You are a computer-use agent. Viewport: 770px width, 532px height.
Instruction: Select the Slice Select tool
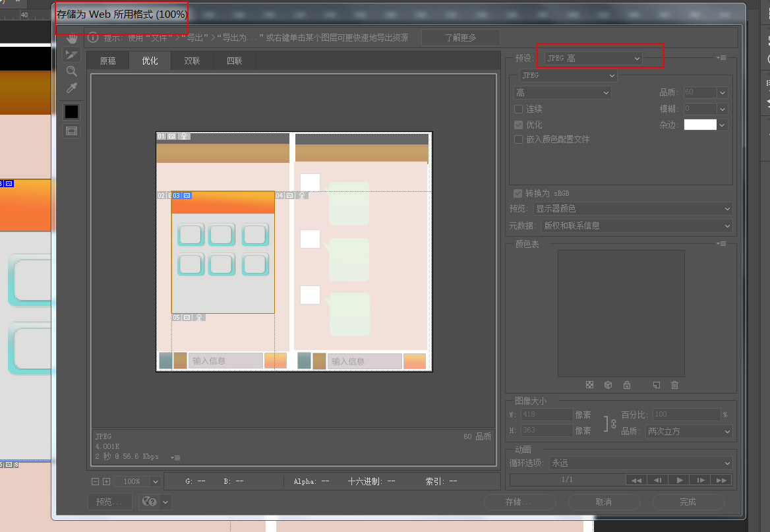[x=71, y=55]
